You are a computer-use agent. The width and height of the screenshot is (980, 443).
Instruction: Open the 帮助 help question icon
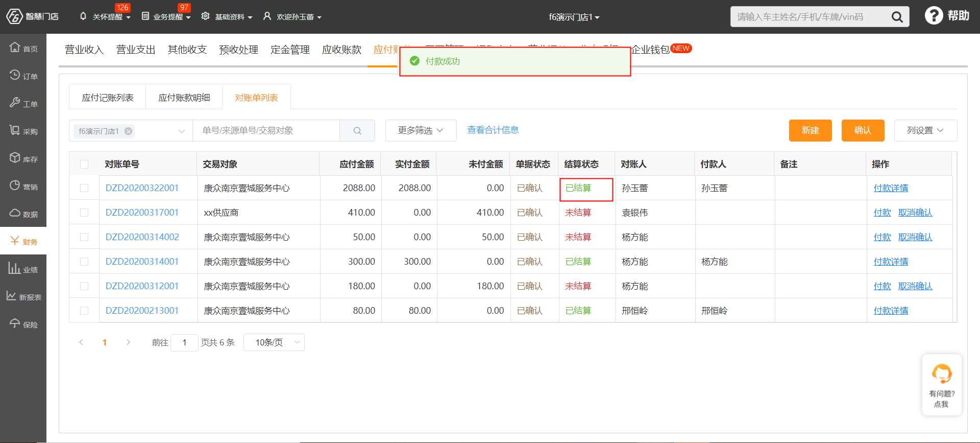click(x=934, y=16)
